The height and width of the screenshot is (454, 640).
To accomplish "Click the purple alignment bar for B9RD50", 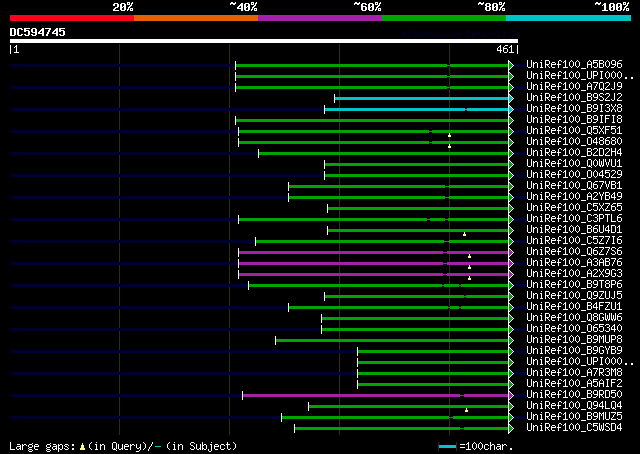I will pos(376,396).
